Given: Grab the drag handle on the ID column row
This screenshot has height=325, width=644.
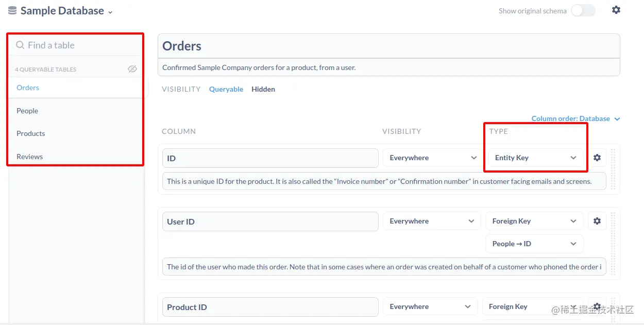Looking at the screenshot, I should click(x=613, y=169).
